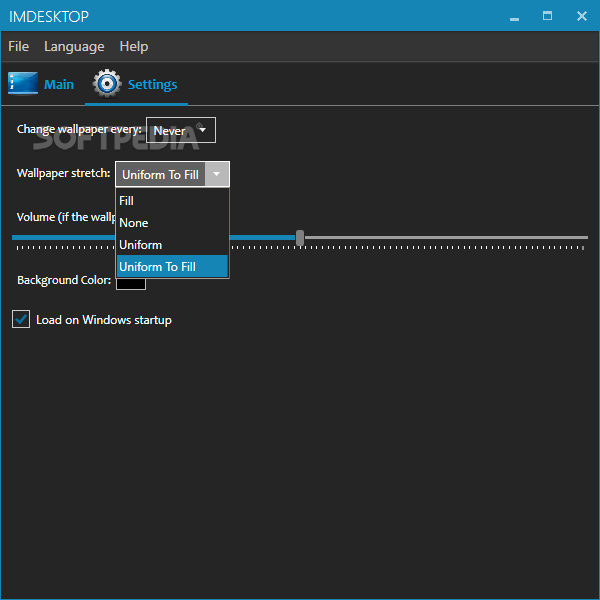Close the IMDESKTOP window
600x600 pixels.
[582, 16]
